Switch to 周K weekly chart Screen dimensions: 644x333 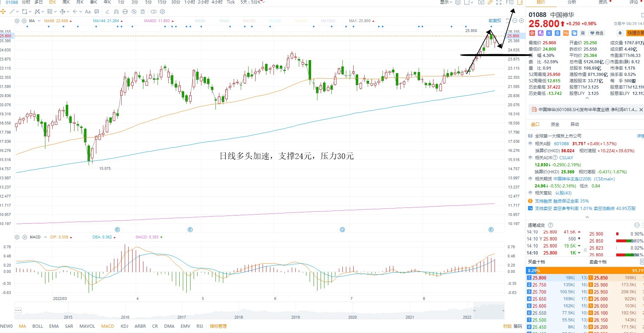tap(66, 2)
